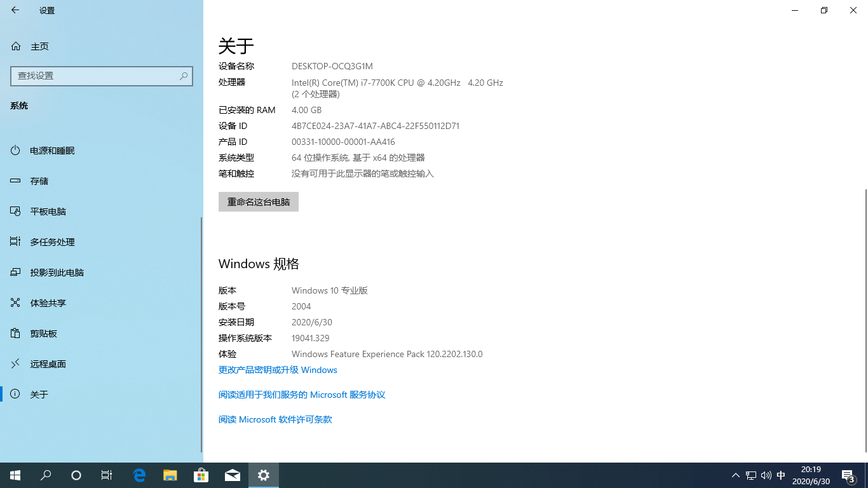Click the 系统 sidebar heading
The width and height of the screenshot is (868, 488).
19,105
